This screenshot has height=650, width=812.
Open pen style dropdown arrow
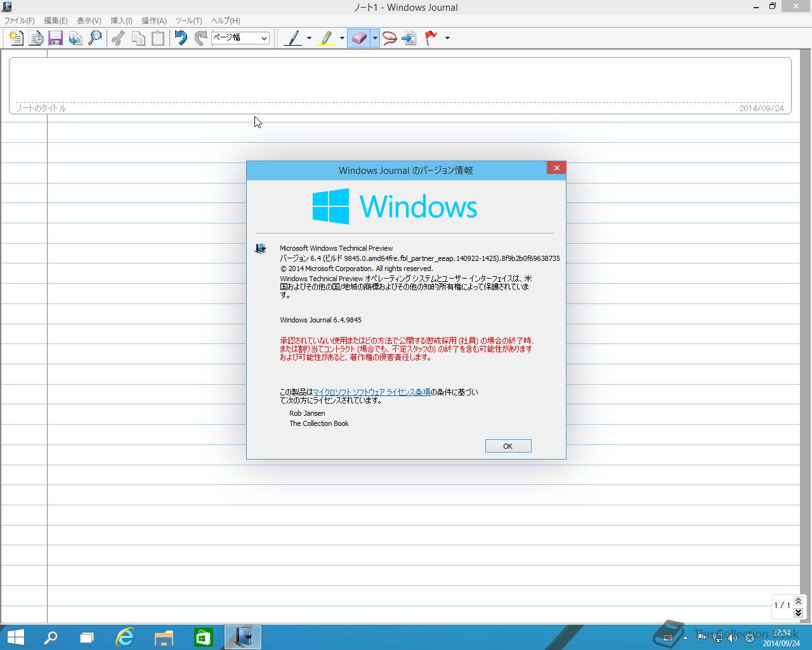point(309,38)
